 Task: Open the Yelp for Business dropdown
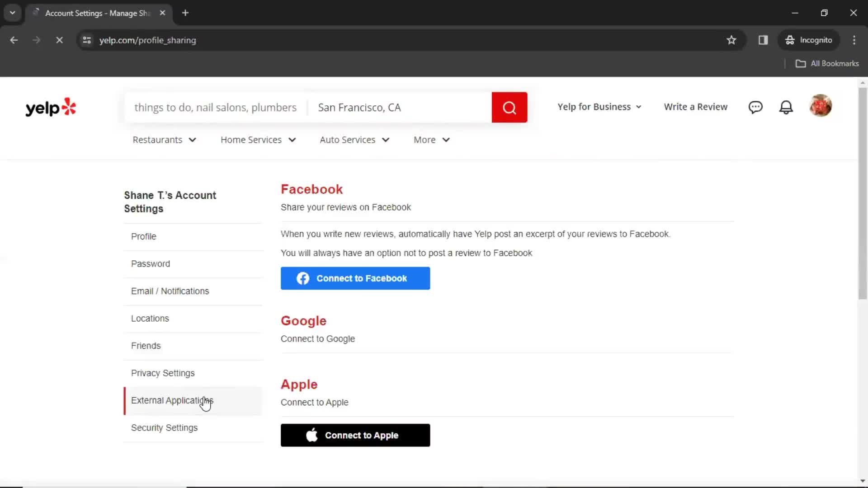point(598,107)
